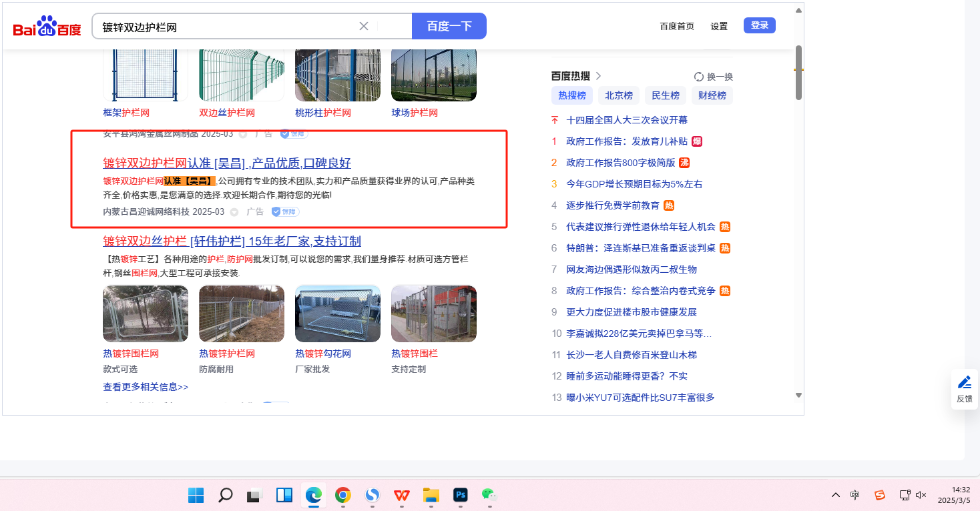Expand hidden system tray icons chevron
Screen dimensions: 980x511
point(835,495)
